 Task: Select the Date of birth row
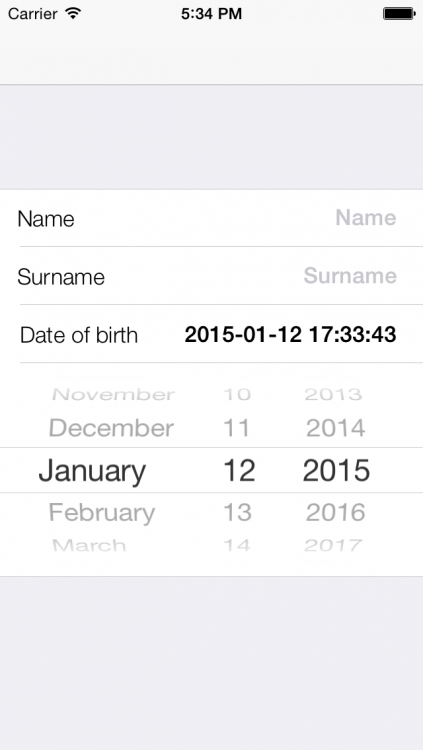tap(212, 334)
